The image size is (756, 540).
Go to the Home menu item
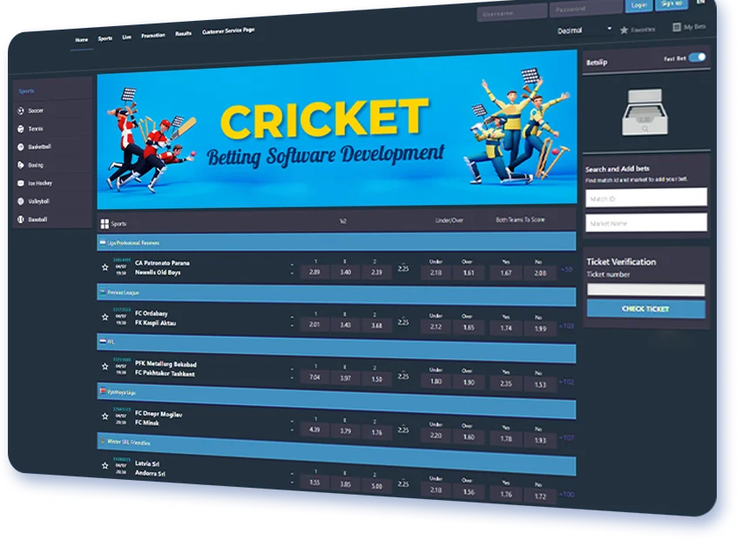click(x=82, y=39)
